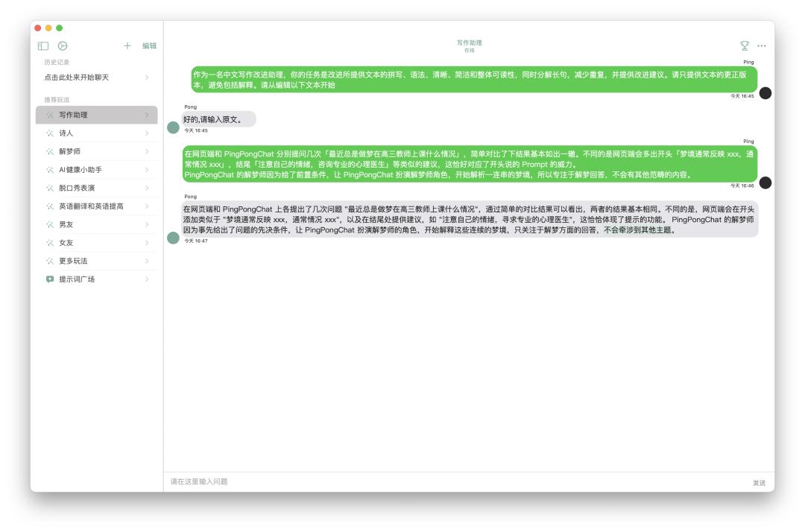The image size is (805, 532).
Task: Minimize window with yellow button
Action: (x=48, y=28)
